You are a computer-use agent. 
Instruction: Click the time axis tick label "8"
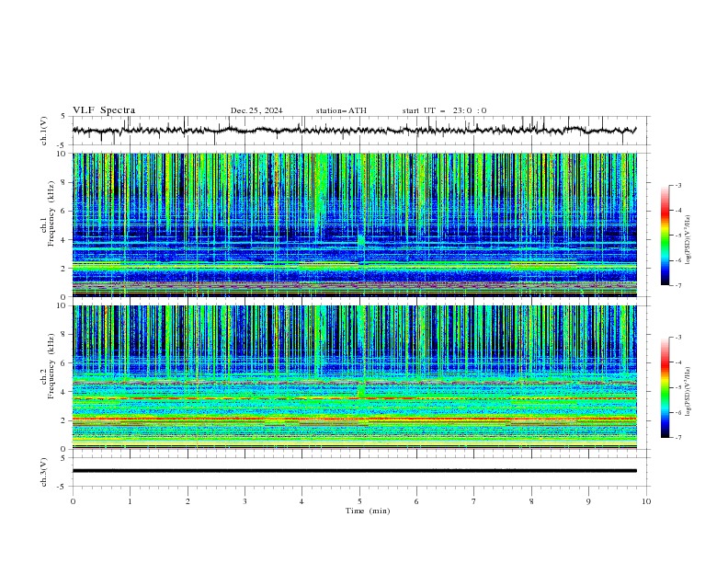tap(531, 501)
